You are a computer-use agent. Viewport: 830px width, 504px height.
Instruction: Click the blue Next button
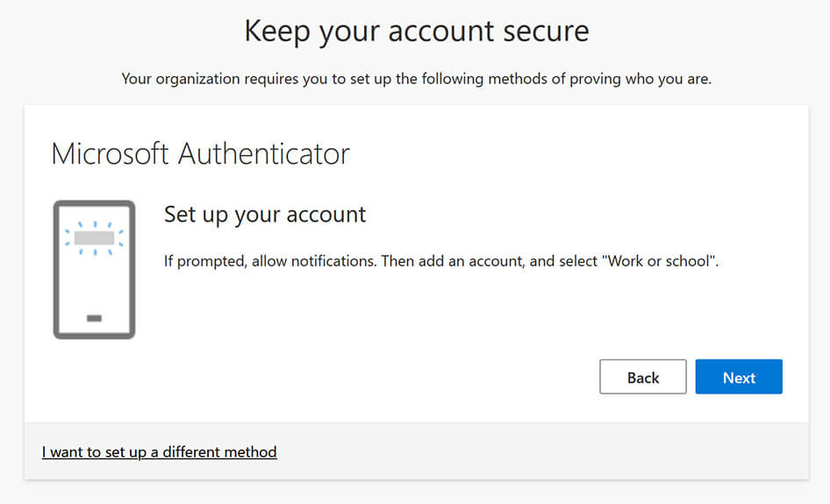pos(739,377)
